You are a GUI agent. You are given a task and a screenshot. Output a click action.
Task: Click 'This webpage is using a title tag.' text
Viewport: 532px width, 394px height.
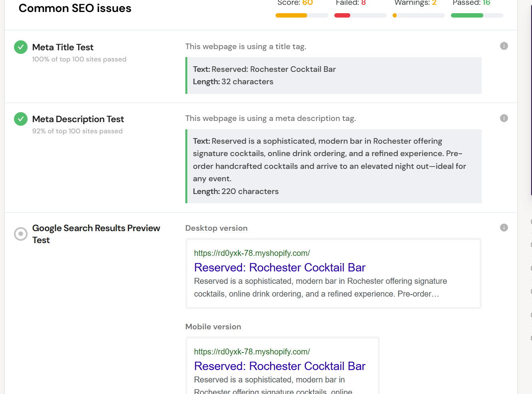246,46
